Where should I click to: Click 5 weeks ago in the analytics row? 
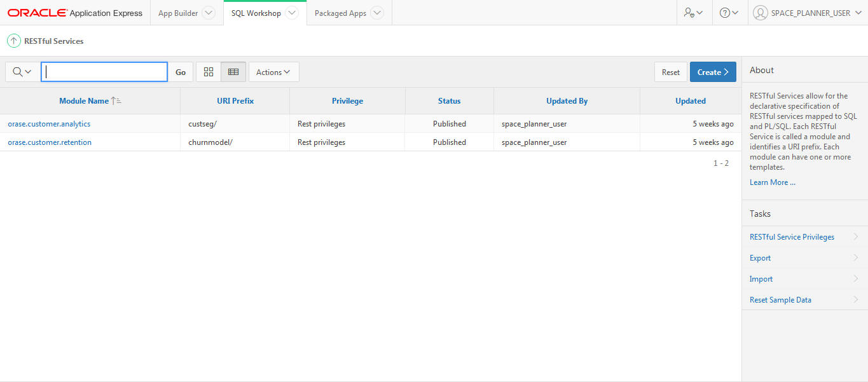tap(713, 124)
